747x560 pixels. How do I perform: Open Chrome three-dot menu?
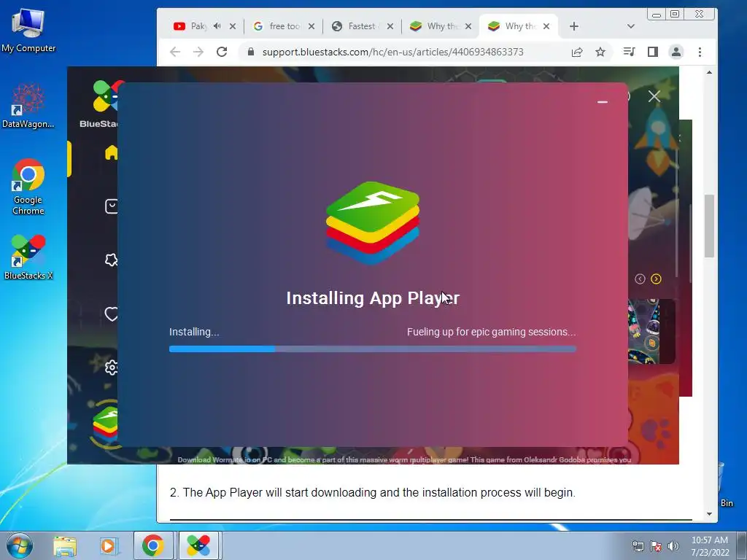700,52
